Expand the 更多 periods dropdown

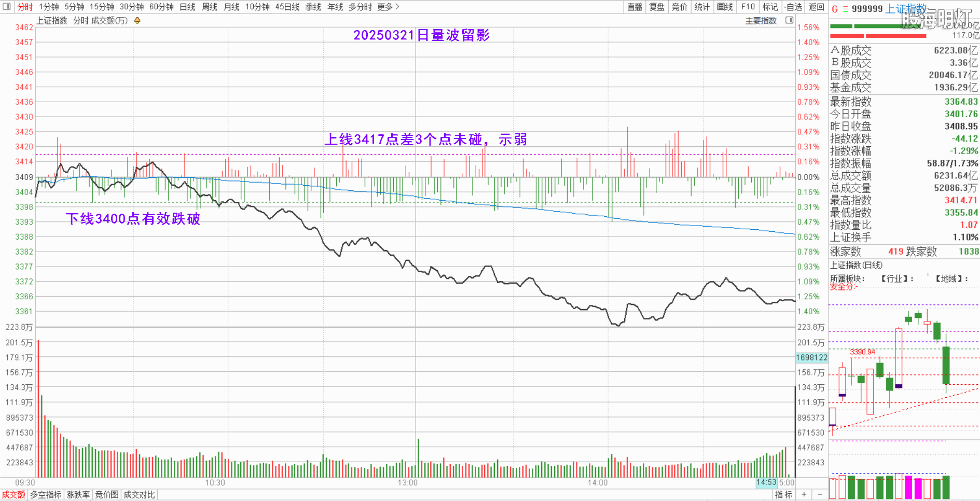388,7
